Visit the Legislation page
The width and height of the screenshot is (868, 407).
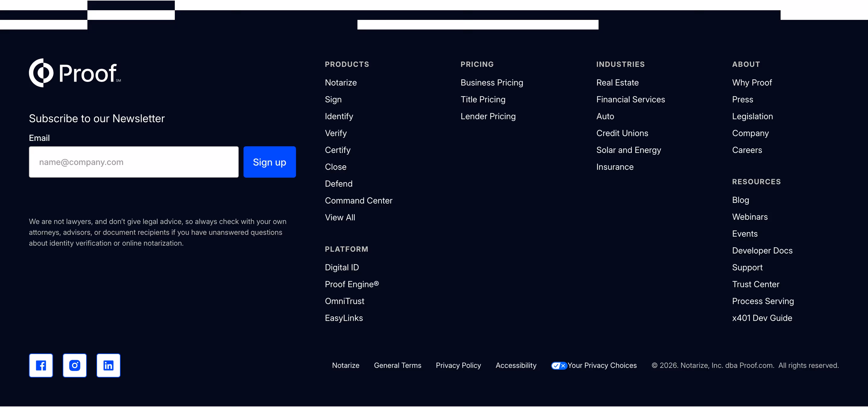[753, 116]
